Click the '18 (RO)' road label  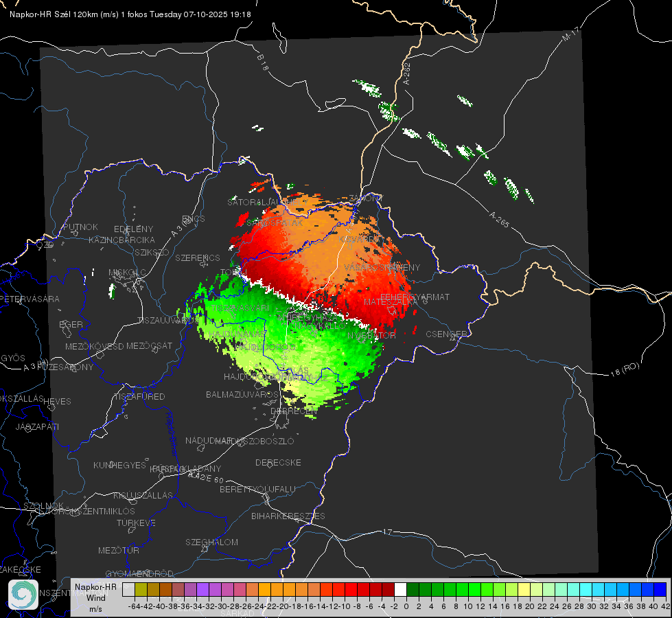625,369
